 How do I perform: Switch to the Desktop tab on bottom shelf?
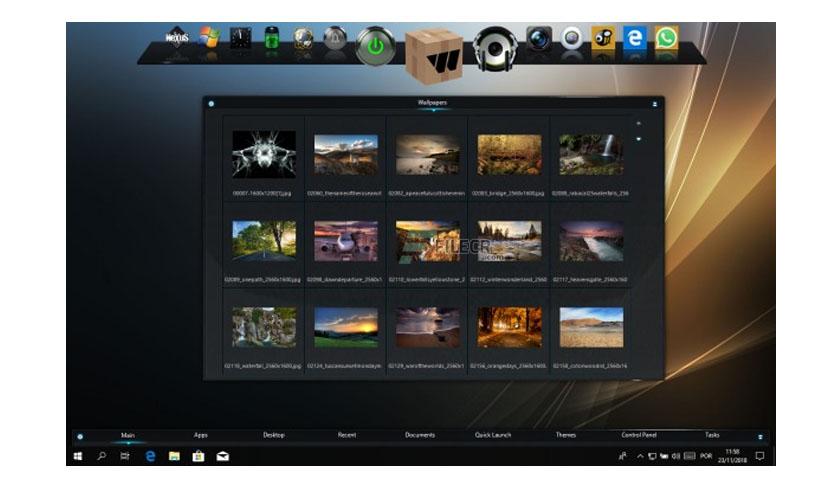click(x=274, y=435)
